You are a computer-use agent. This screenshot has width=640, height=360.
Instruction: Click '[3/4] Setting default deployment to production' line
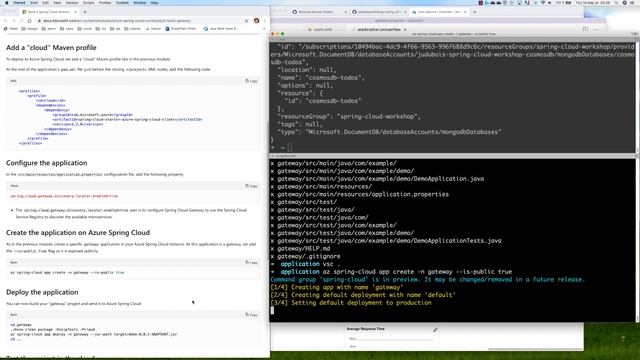pos(351,302)
